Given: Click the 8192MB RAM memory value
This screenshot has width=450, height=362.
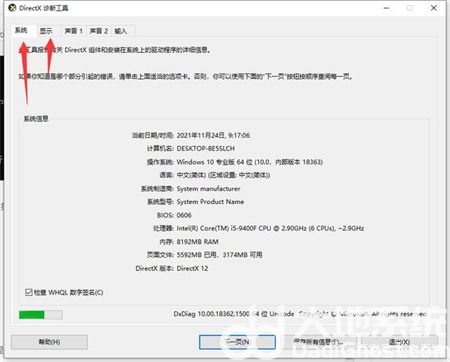Looking at the screenshot, I should tap(197, 242).
